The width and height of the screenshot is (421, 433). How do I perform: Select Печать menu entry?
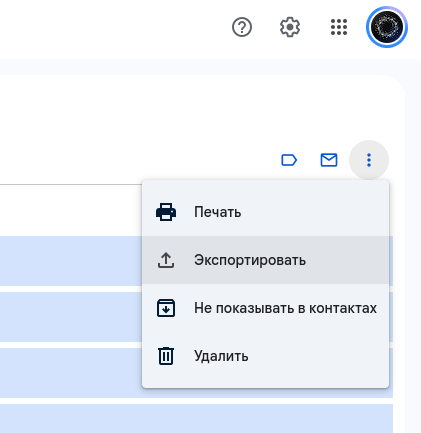(x=265, y=212)
